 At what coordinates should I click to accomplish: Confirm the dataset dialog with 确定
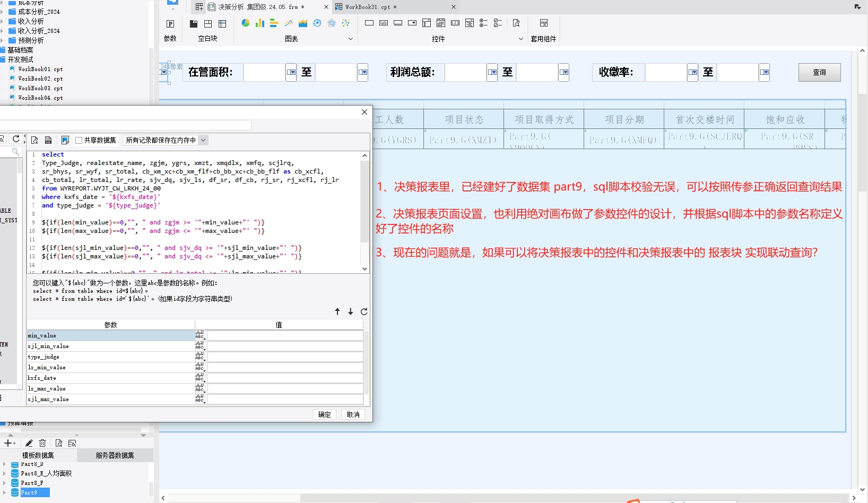(x=325, y=414)
